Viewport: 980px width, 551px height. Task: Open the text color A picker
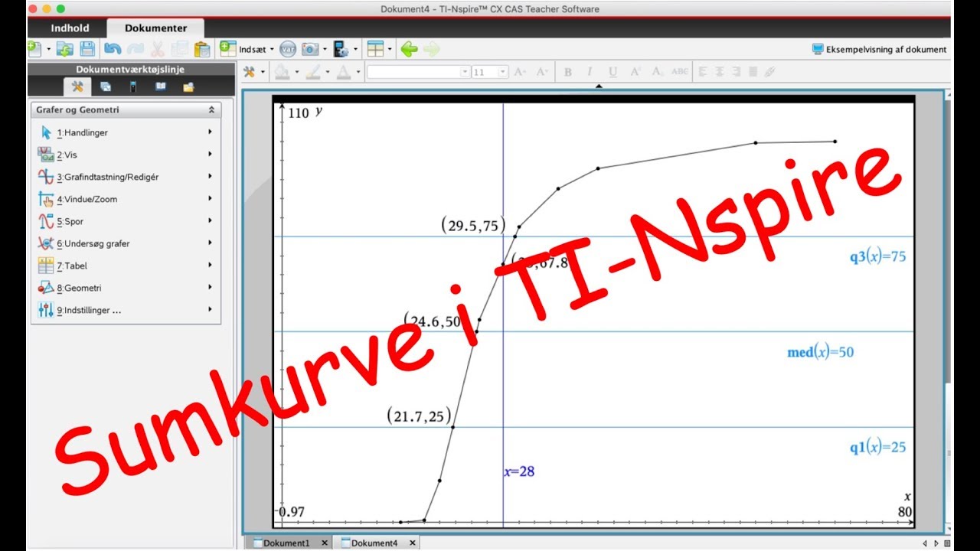pos(343,71)
